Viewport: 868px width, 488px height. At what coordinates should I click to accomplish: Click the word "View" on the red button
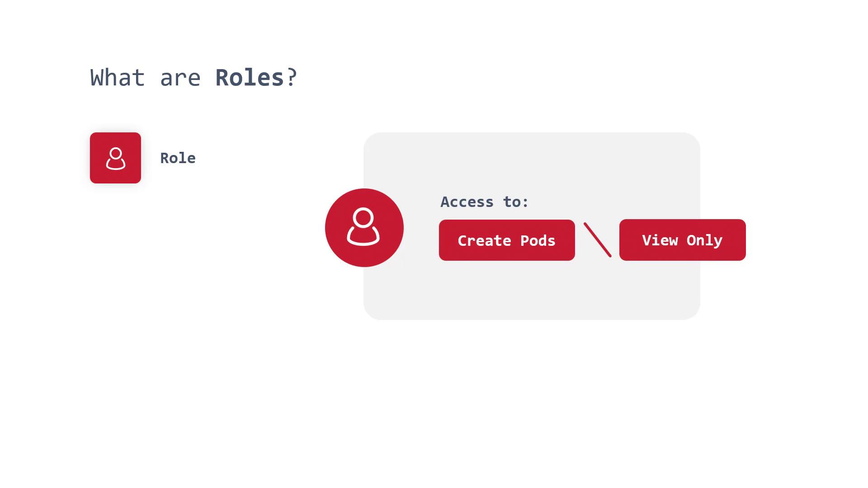coord(660,240)
